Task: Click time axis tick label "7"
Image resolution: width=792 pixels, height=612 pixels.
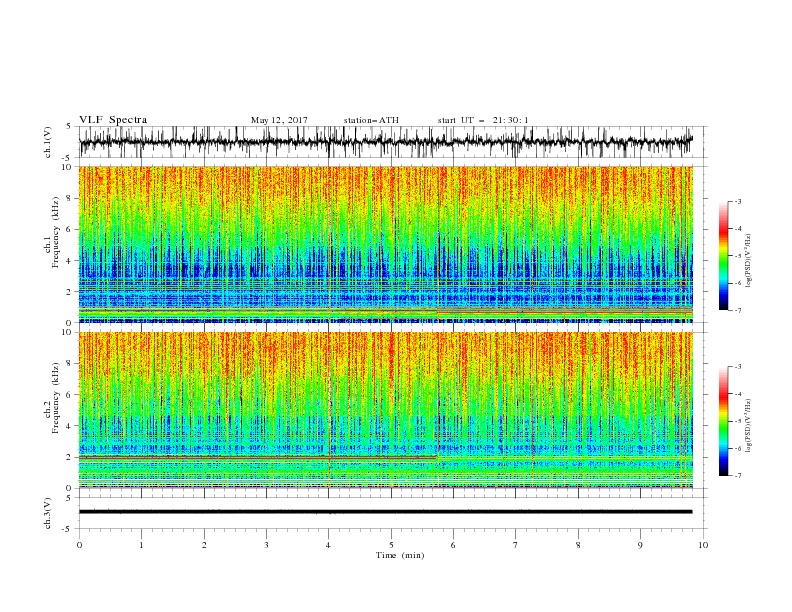Action: pyautogui.click(x=516, y=545)
